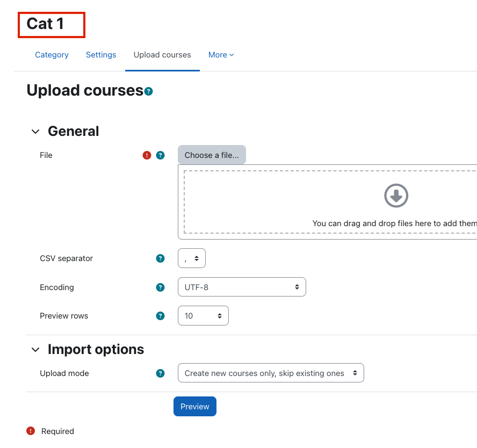Open help for Upload courses heading
477x448 pixels.
point(148,91)
